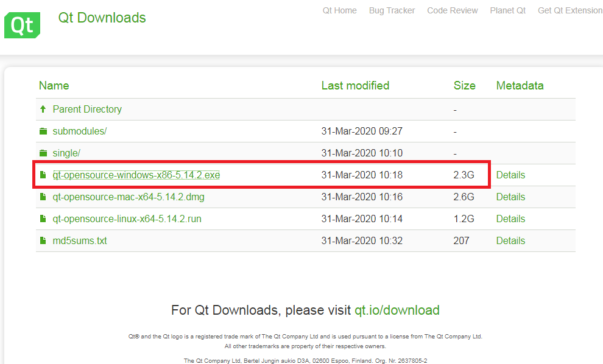Click the Parent Directory up-arrow icon

(43, 109)
